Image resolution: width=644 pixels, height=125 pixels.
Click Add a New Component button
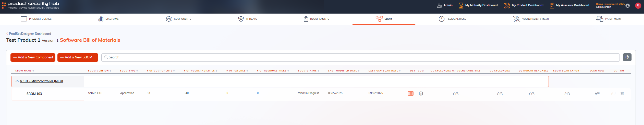tap(33, 57)
